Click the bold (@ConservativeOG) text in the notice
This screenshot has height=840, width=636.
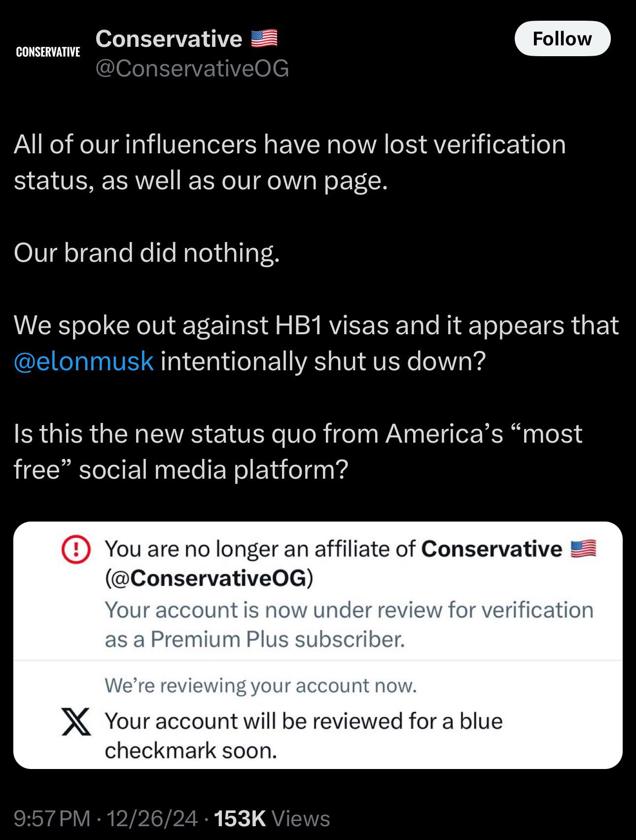point(209,578)
